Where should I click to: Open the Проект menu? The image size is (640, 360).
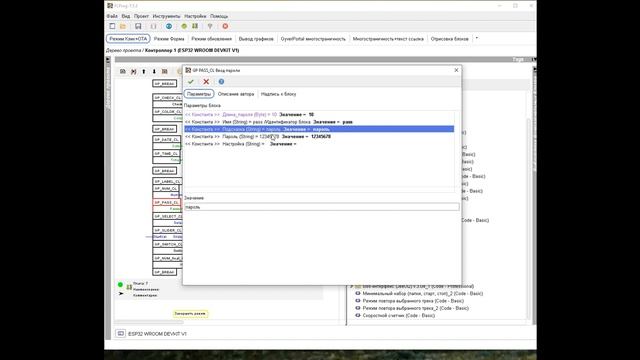click(141, 16)
